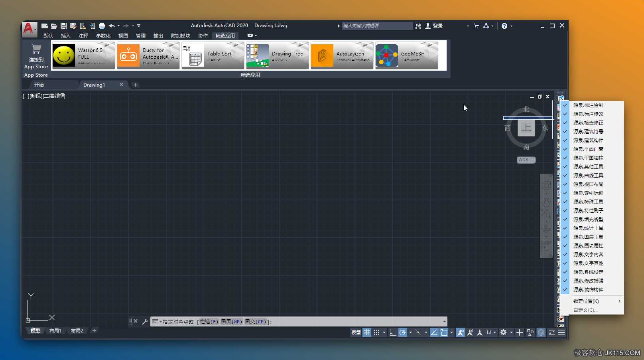This screenshot has height=360, width=644.
Task: Click the Autodesk App Store cart in title bar
Action: point(477,26)
